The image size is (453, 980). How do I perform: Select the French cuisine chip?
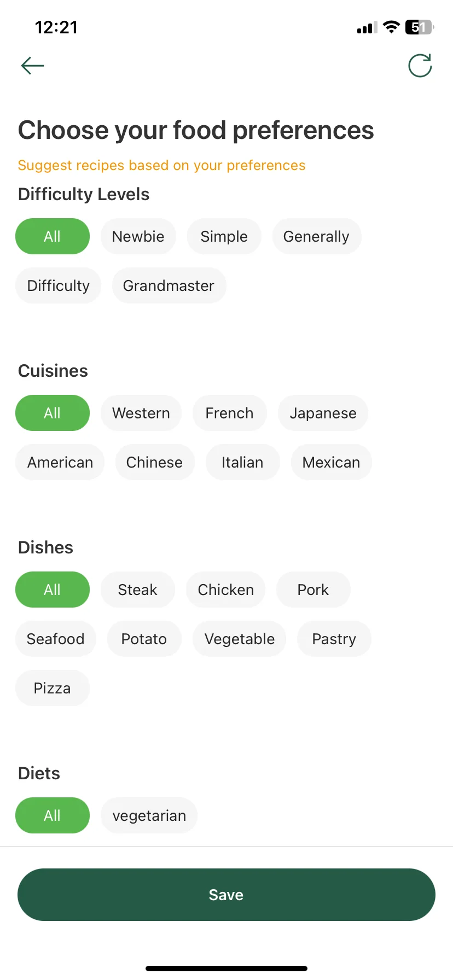pyautogui.click(x=229, y=413)
